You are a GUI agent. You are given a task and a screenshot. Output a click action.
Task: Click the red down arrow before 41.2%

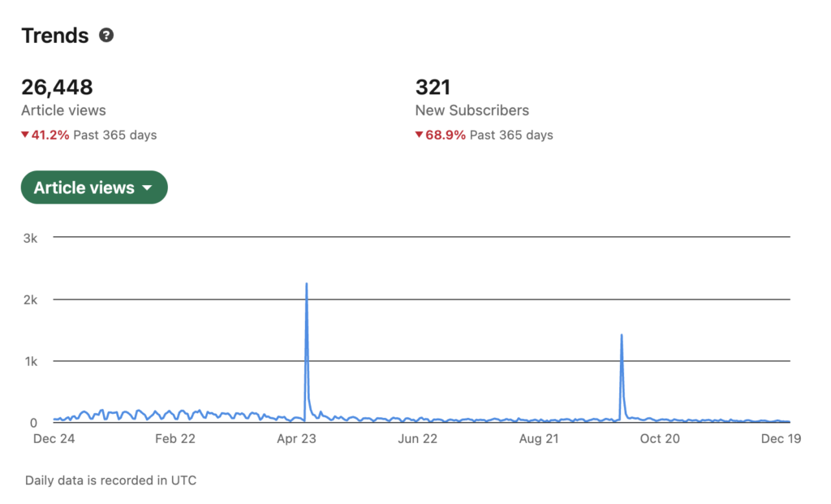pyautogui.click(x=25, y=135)
